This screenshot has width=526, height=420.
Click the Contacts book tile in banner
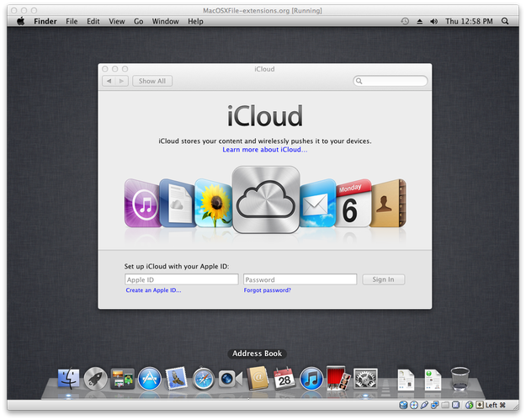[389, 204]
